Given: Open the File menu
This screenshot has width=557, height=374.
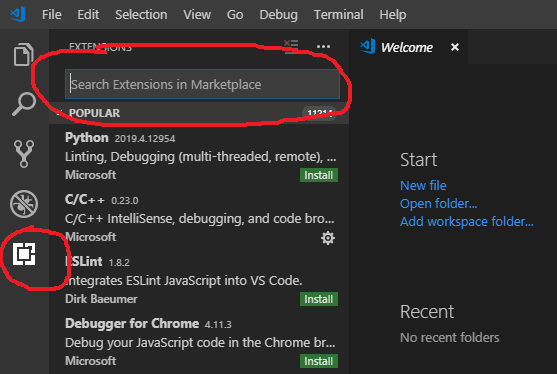Looking at the screenshot, I should click(x=52, y=15).
